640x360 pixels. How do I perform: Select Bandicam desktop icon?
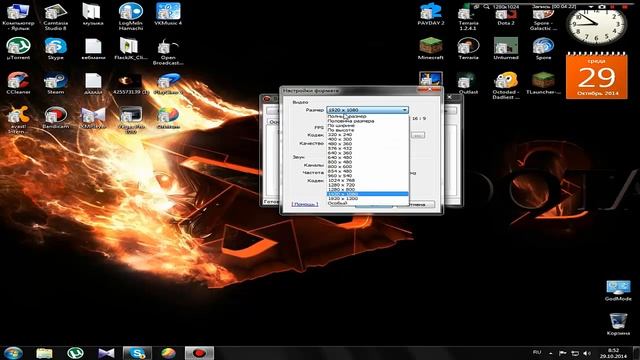pyautogui.click(x=56, y=118)
